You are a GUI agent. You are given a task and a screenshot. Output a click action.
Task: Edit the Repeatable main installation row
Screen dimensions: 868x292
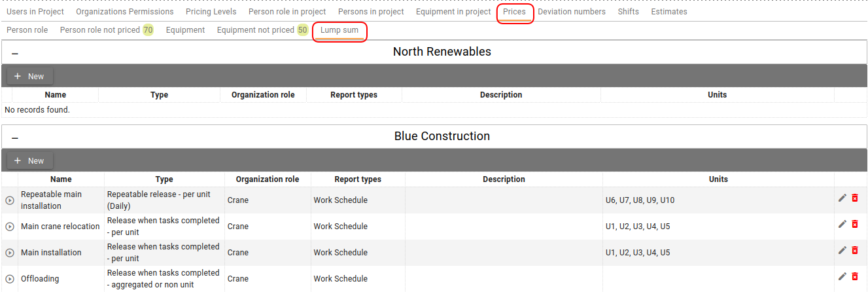coord(842,198)
